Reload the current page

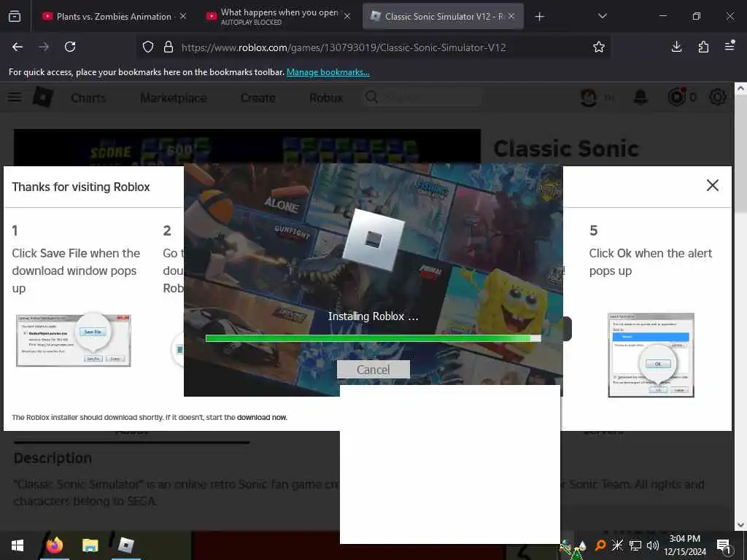(x=70, y=47)
